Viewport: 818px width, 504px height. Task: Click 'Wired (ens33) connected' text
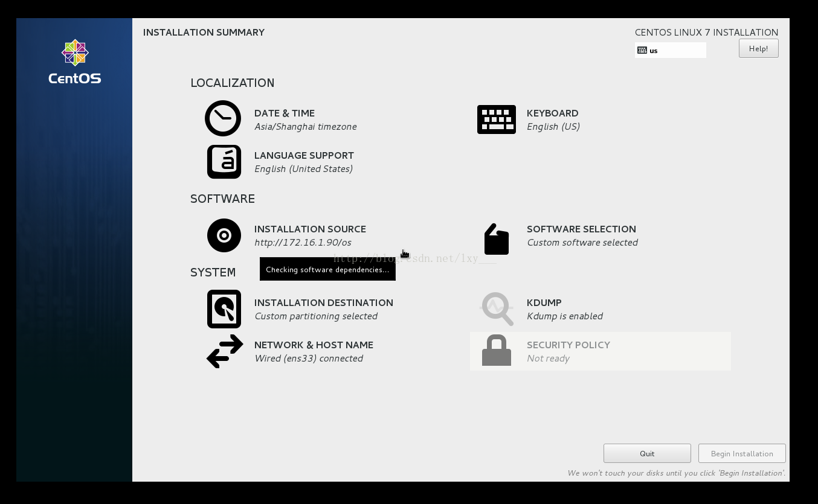coord(309,359)
